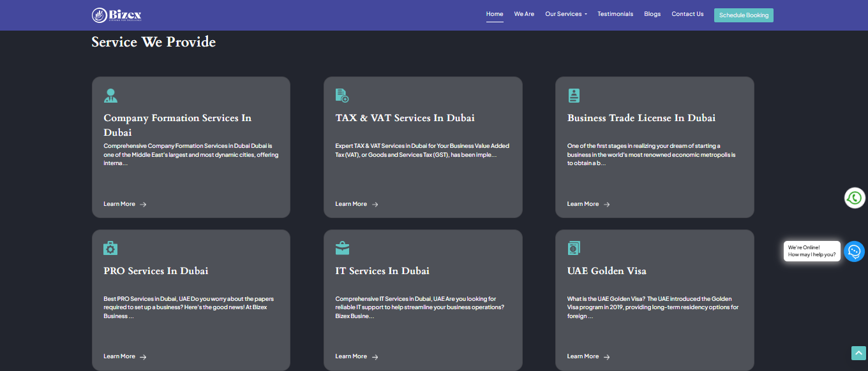868x371 pixels.
Task: Open the Our Services dropdown menu
Action: [564, 13]
